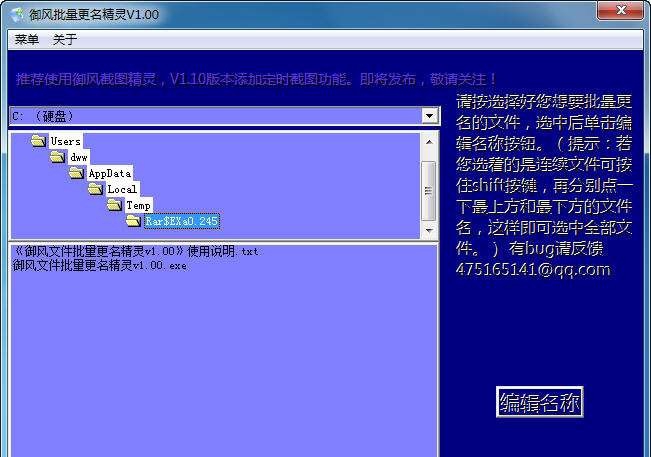Open the drive selector dropdown arrow
This screenshot has height=457, width=651.
(x=430, y=115)
